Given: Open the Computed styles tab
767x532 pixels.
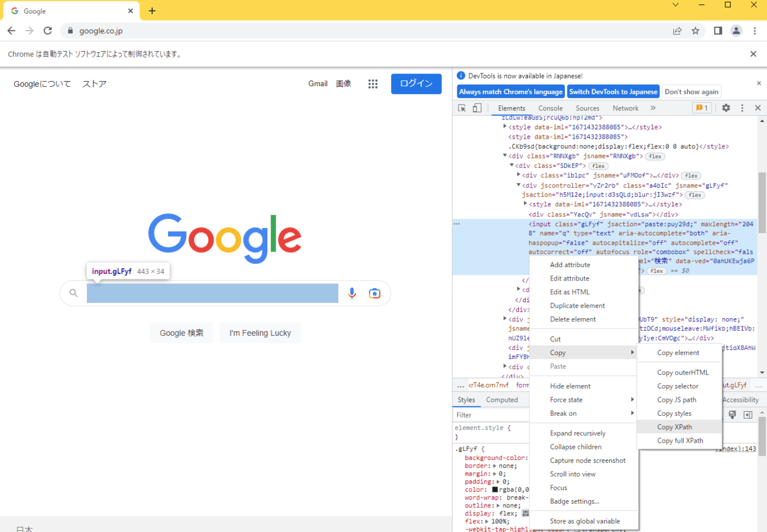Looking at the screenshot, I should 502,399.
